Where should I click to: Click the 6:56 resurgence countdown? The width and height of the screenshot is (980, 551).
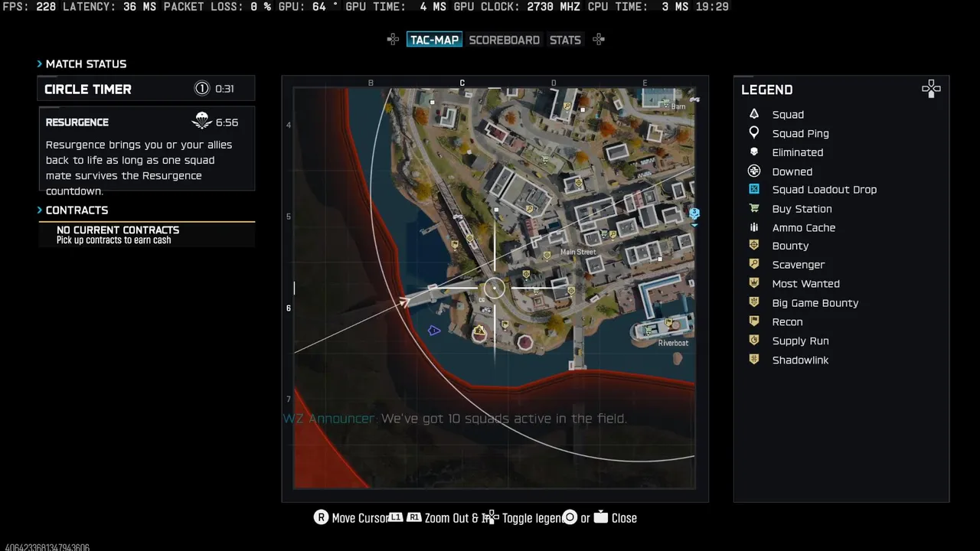tap(227, 122)
